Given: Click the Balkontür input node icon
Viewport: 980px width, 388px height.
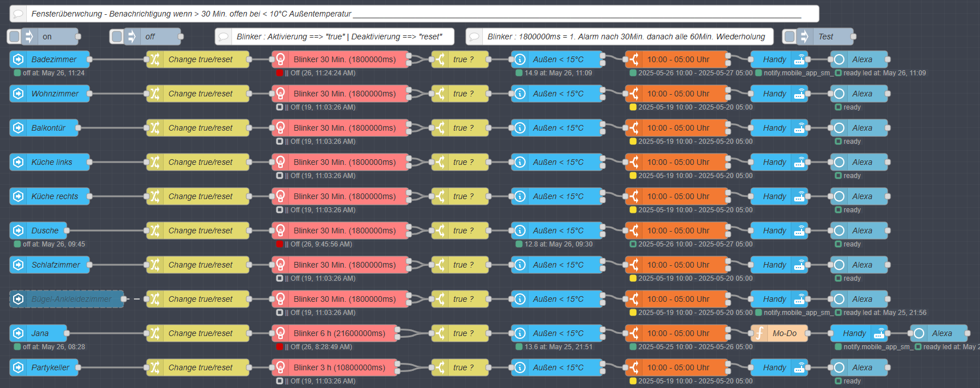Looking at the screenshot, I should 18,128.
